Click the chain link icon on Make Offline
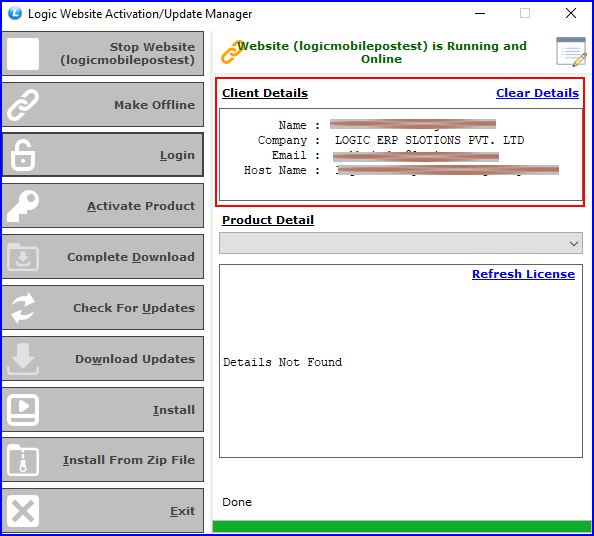The height and width of the screenshot is (536, 594). [23, 105]
